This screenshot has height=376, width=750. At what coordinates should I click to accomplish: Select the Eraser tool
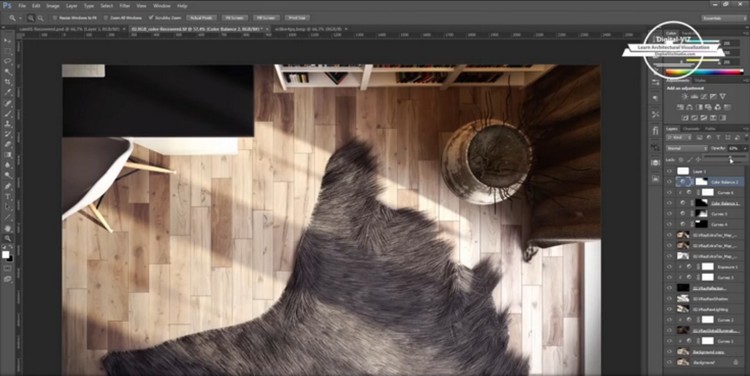coord(8,144)
